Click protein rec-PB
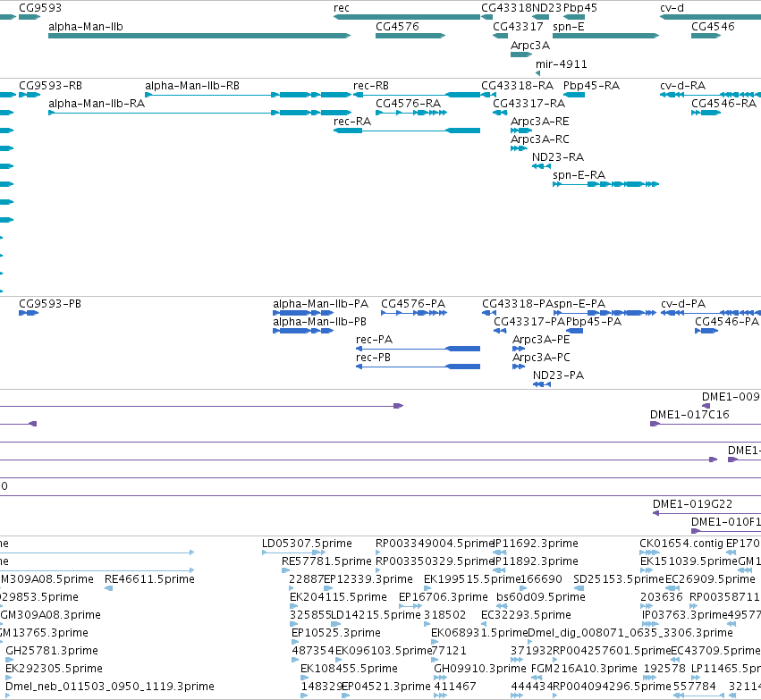The image size is (761, 700). pos(373,358)
